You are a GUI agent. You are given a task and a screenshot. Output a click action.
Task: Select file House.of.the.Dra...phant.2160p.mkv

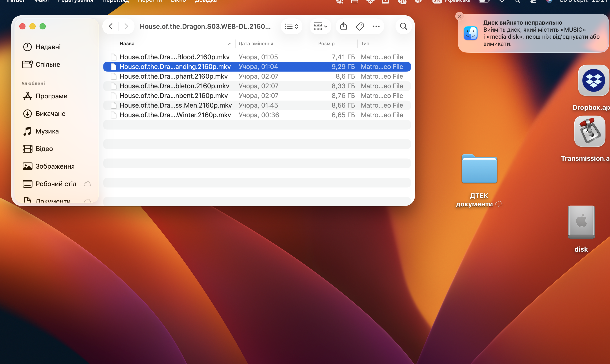point(257,76)
